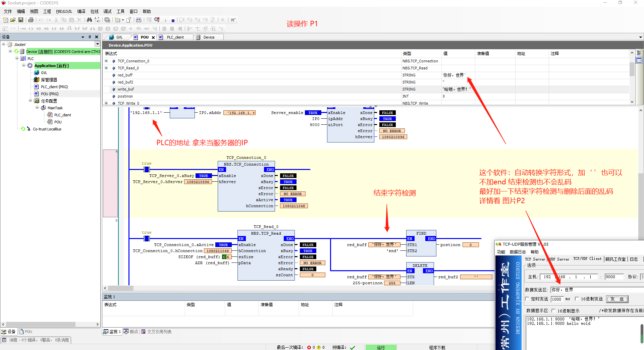Select 库管理器 in device tree
Screen dimensions: 644x350
click(49, 80)
